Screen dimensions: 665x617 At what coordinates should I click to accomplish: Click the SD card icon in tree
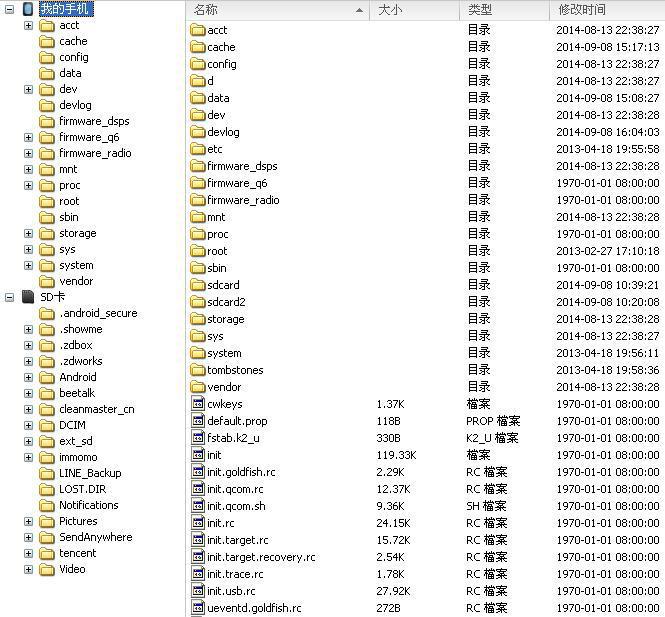click(x=28, y=297)
